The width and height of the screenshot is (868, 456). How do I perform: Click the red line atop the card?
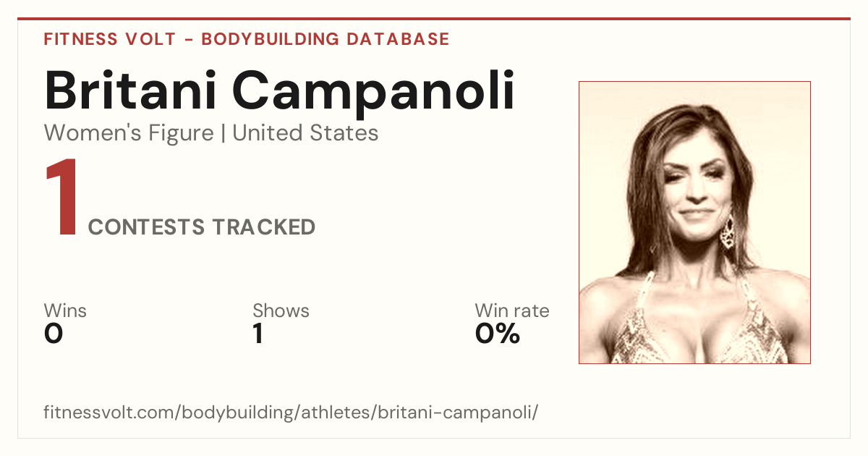pyautogui.click(x=434, y=19)
